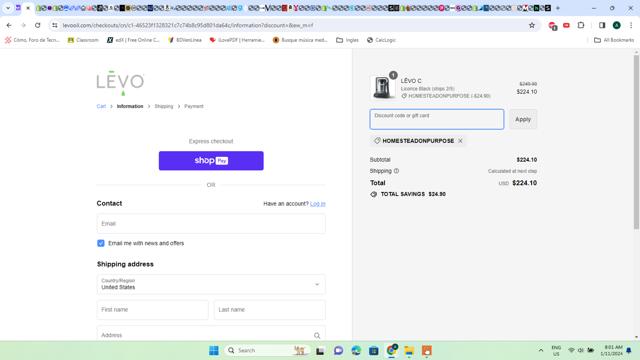
Task: Open the red extension icon with badge
Action: 552,26
